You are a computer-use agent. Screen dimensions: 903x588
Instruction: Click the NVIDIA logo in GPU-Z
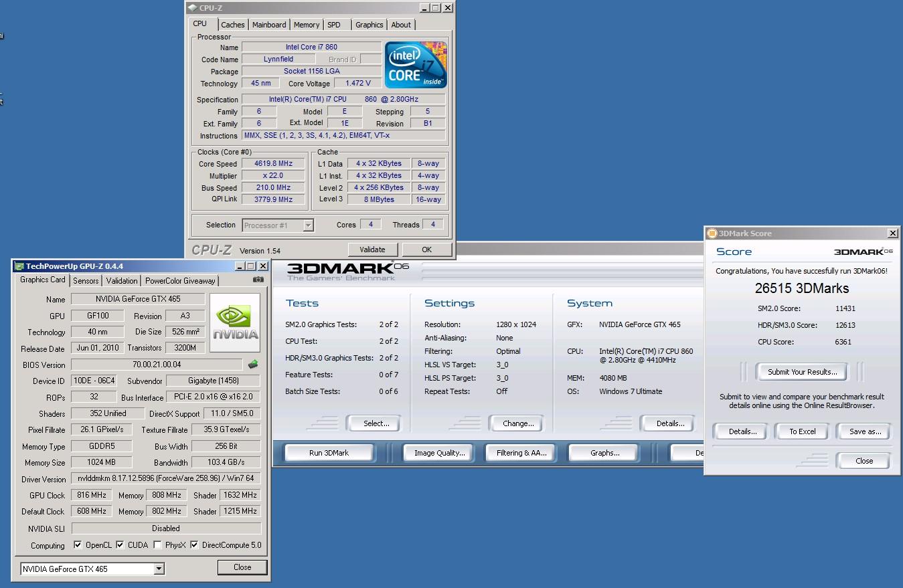tap(235, 323)
